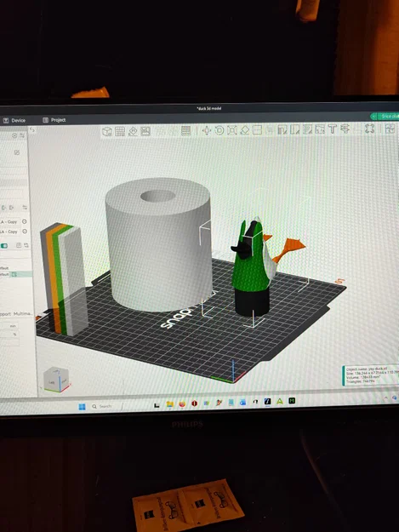399x532 pixels.
Task: Open options for first PLA Copy filament
Action: click(x=25, y=221)
